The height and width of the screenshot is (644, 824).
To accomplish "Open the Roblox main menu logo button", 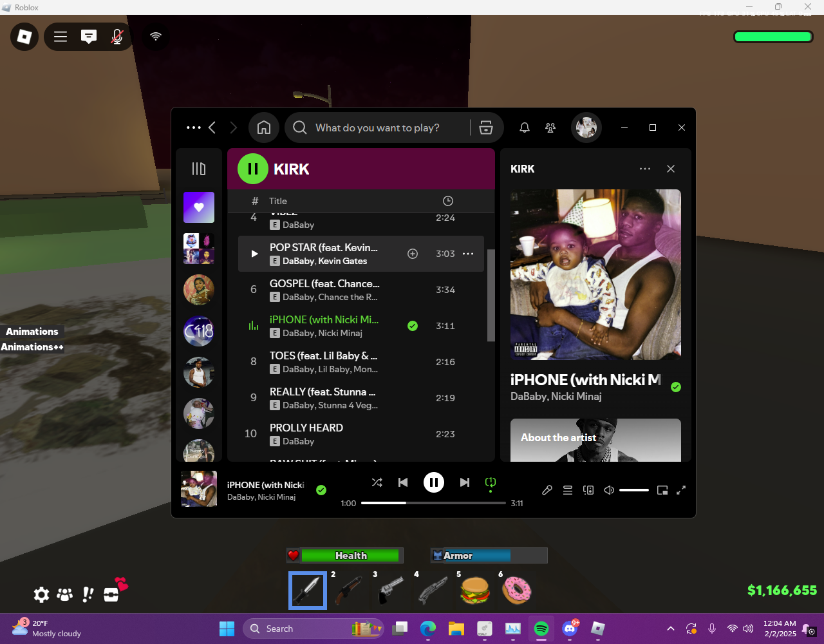I will [24, 37].
